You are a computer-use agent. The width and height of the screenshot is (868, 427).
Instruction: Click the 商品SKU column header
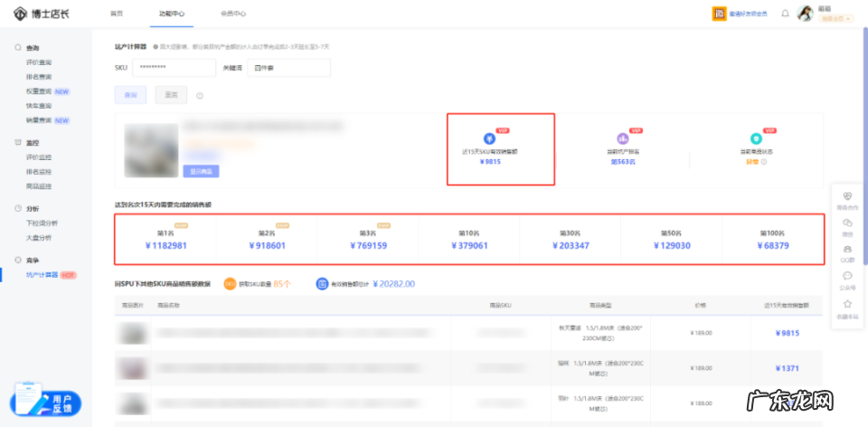click(x=500, y=305)
